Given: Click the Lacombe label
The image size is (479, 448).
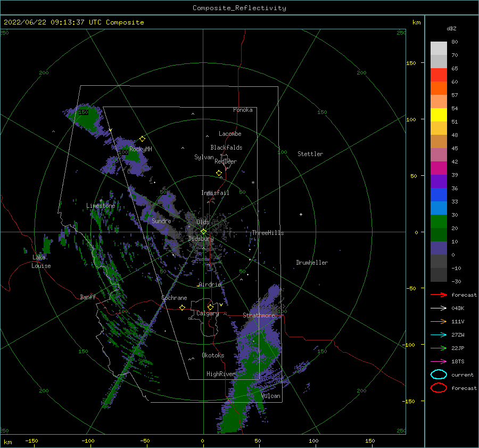Looking at the screenshot, I should pyautogui.click(x=230, y=134).
